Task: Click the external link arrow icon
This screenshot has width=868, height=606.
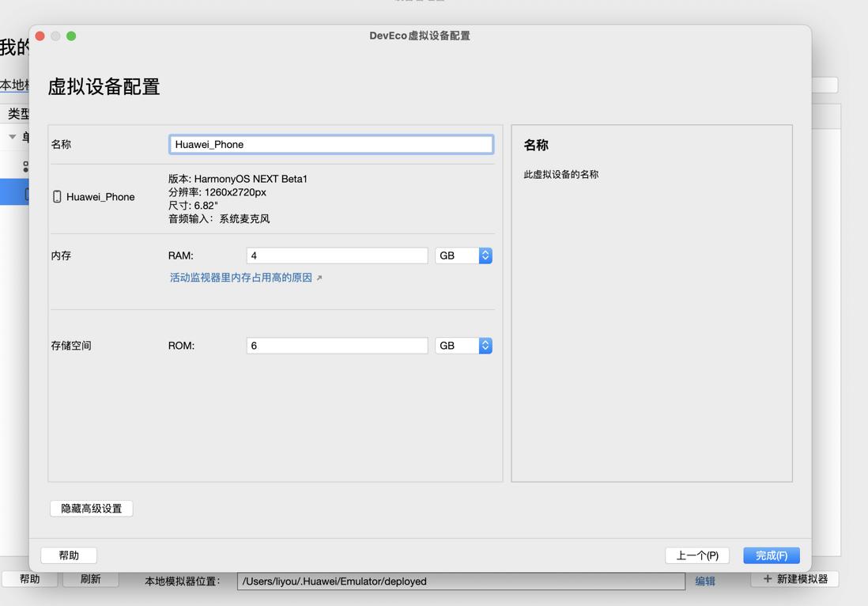Action: pyautogui.click(x=319, y=278)
